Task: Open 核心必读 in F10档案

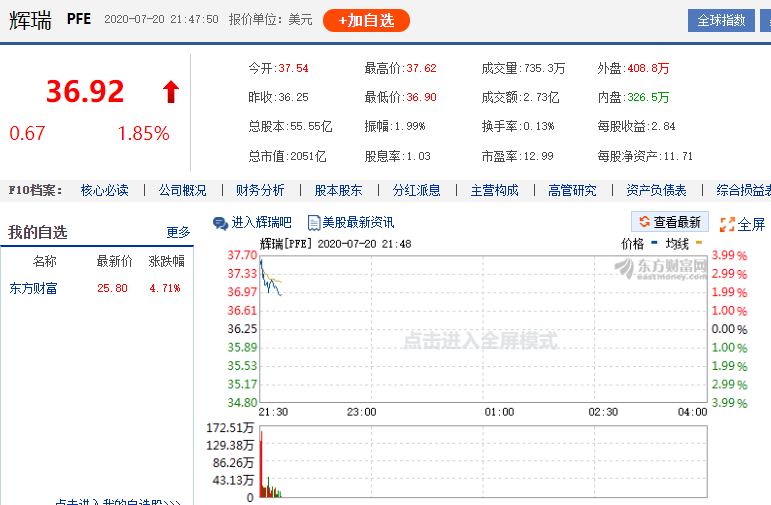Action: click(x=105, y=190)
